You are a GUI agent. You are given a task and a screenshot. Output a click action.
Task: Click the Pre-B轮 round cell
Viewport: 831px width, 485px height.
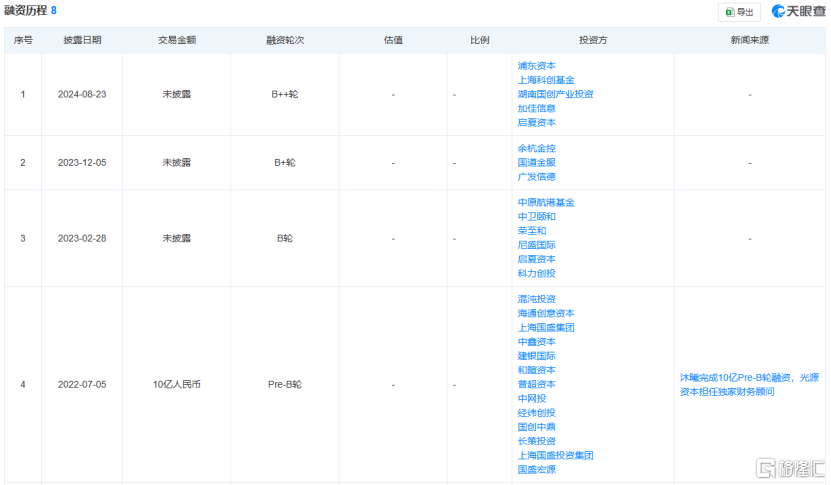click(285, 385)
